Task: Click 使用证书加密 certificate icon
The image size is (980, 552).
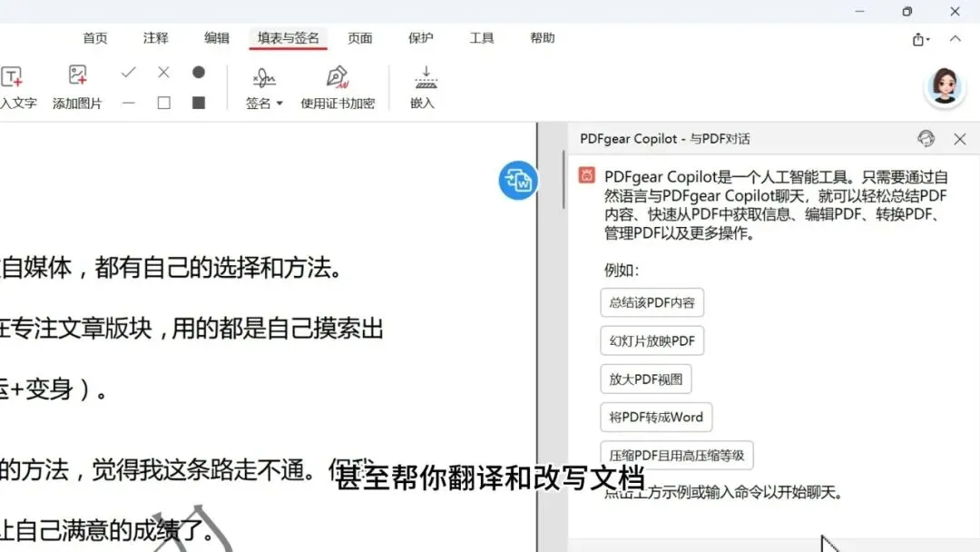Action: point(338,77)
